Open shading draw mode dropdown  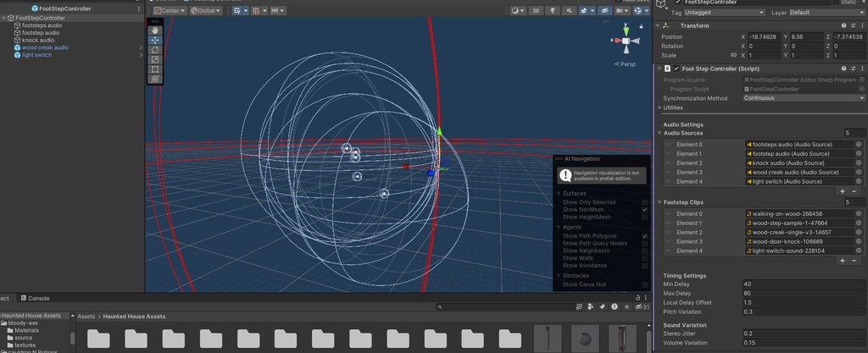tap(518, 10)
